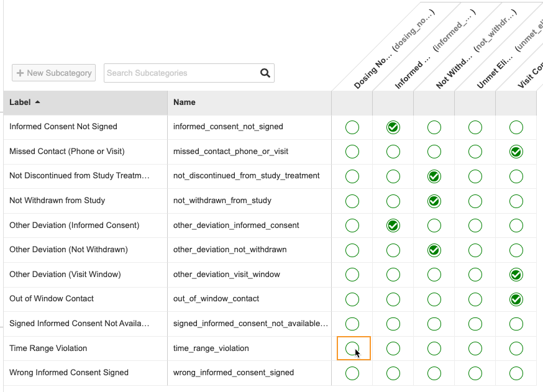Click the New Subcategory button
The width and height of the screenshot is (543, 392).
pyautogui.click(x=54, y=73)
